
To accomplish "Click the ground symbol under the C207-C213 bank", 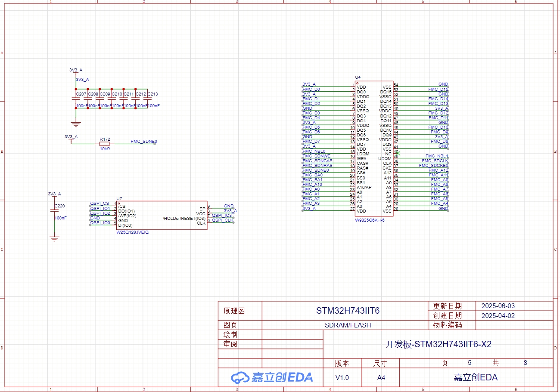I will [76, 124].
